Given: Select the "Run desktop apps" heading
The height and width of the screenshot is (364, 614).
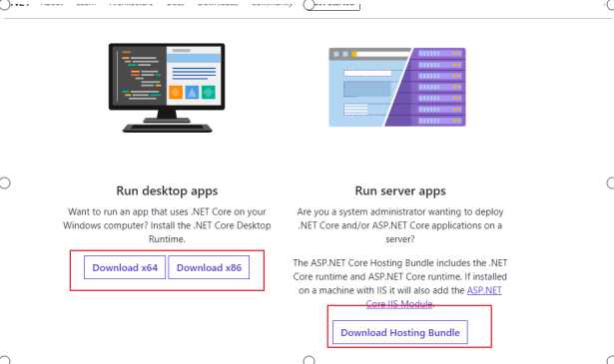Looking at the screenshot, I should (x=167, y=190).
